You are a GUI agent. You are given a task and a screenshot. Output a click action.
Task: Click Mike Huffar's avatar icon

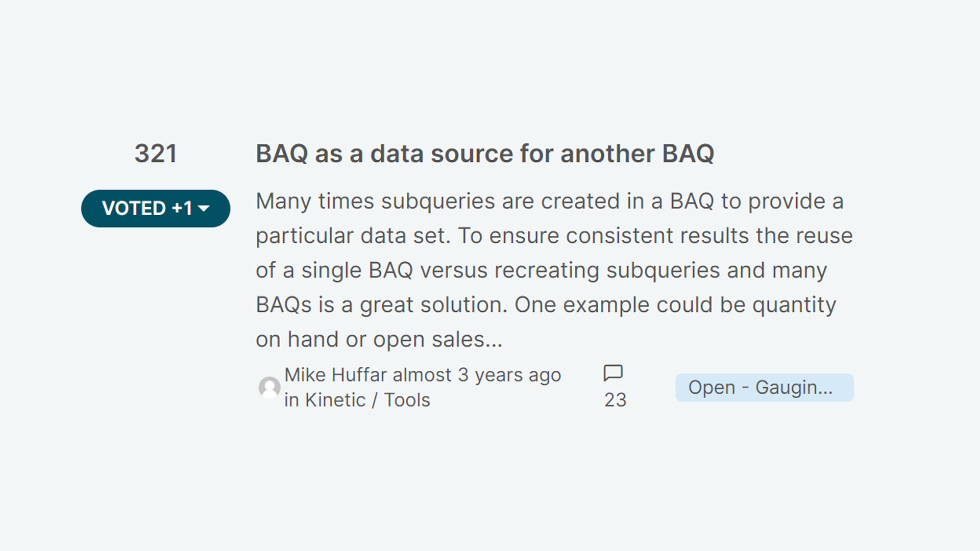(269, 388)
